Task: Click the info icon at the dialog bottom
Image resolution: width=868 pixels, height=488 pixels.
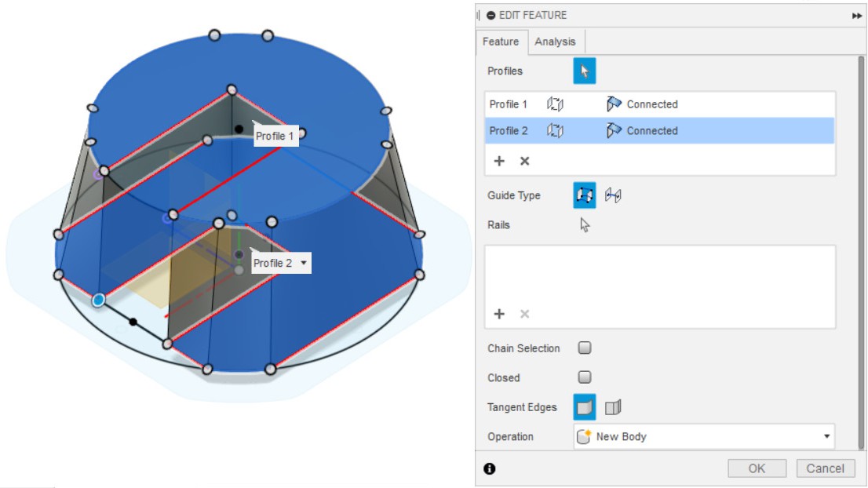Action: pyautogui.click(x=490, y=468)
